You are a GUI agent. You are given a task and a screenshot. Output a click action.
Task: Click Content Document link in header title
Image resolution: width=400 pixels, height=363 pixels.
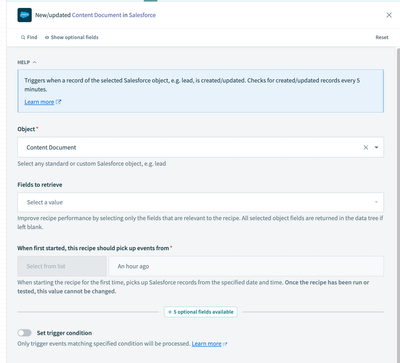97,15
